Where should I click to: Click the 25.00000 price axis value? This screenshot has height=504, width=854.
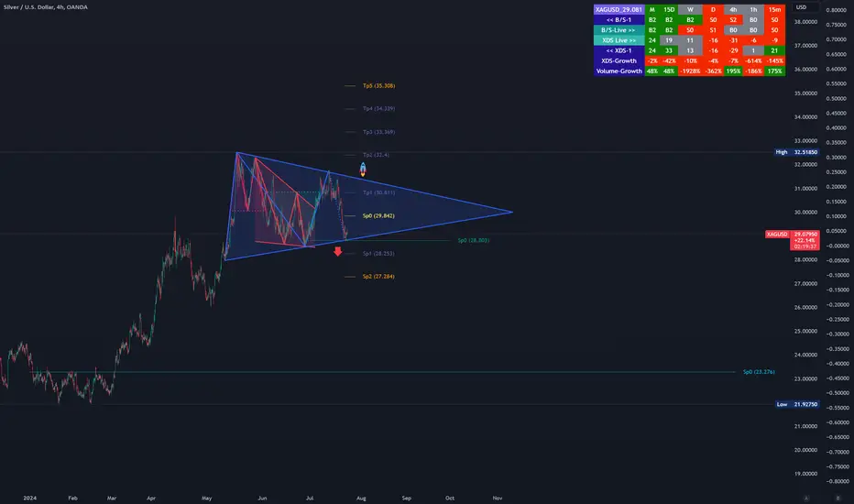pyautogui.click(x=805, y=332)
